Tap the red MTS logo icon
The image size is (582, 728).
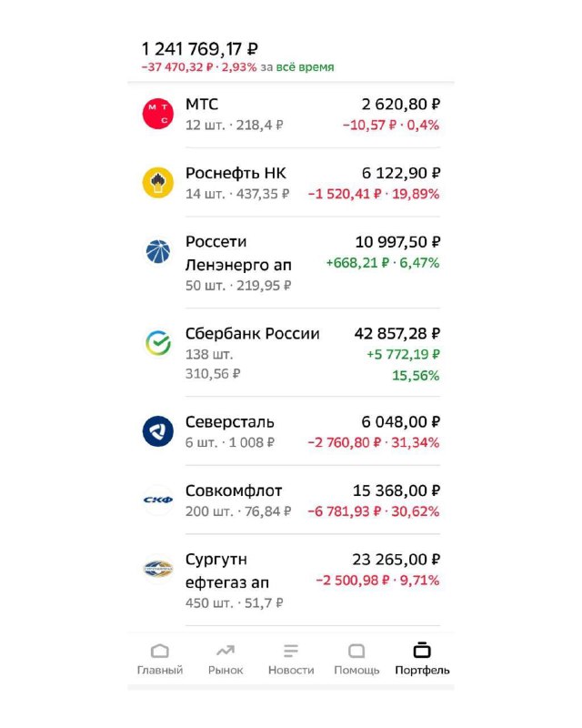coord(158,114)
